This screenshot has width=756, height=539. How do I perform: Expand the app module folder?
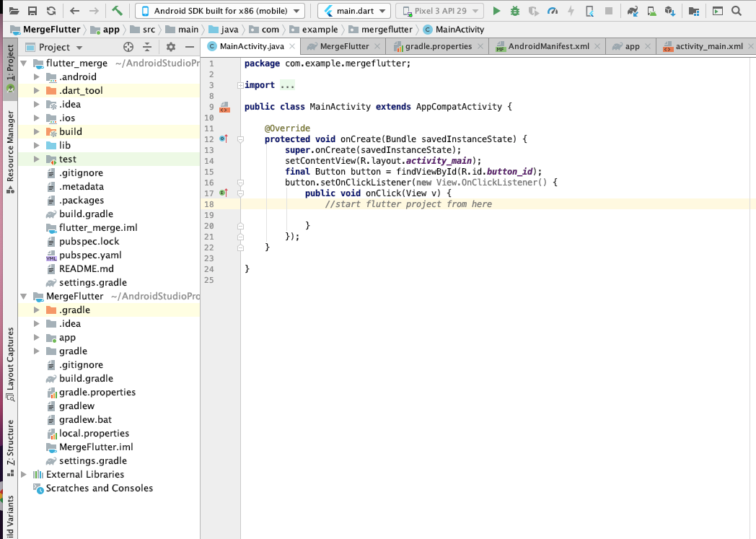tap(36, 338)
